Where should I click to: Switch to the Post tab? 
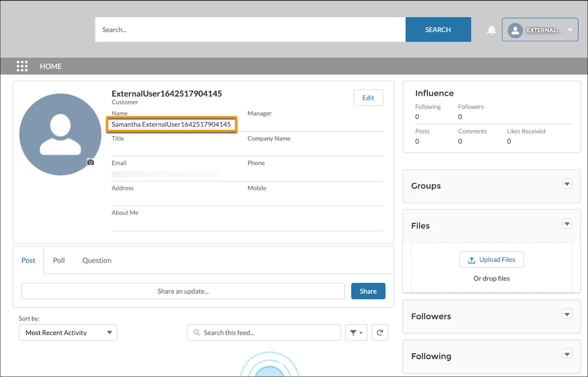click(x=29, y=261)
